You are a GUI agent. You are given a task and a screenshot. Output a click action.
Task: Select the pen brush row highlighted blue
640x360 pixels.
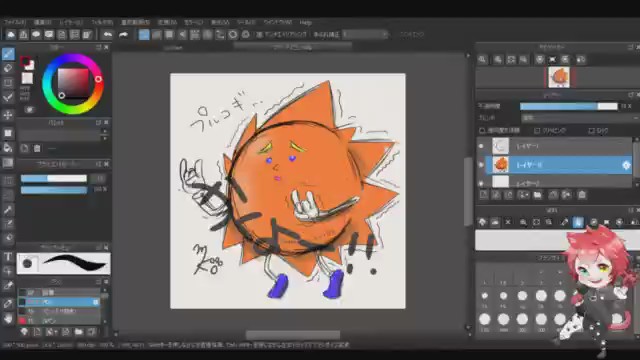point(58,302)
